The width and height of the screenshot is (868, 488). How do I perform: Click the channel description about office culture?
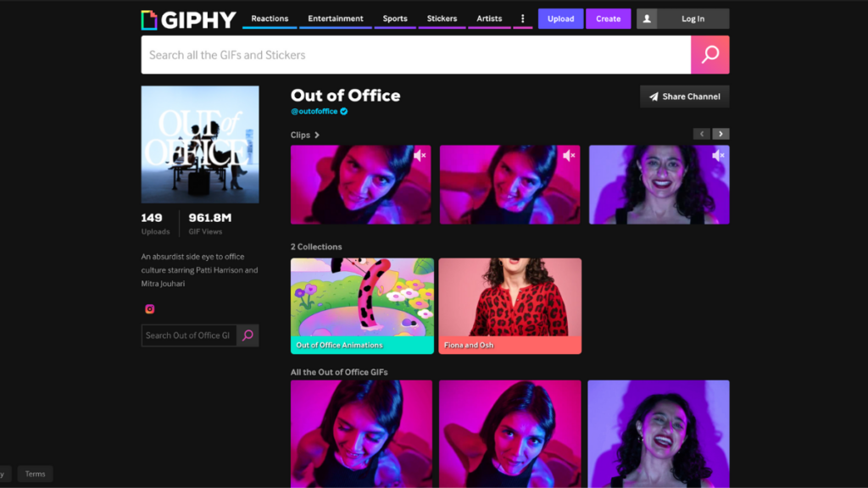200,270
